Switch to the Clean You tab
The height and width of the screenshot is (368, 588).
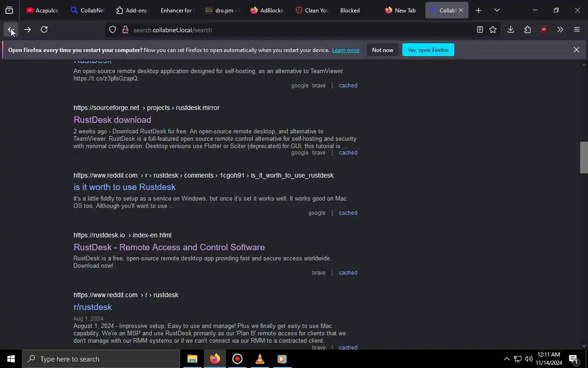pyautogui.click(x=312, y=10)
